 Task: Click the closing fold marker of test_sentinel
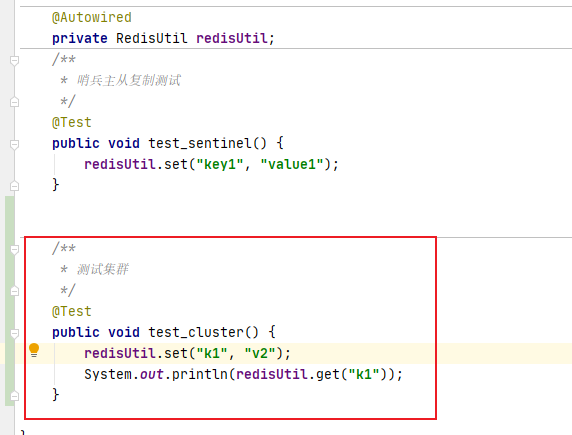[14, 186]
